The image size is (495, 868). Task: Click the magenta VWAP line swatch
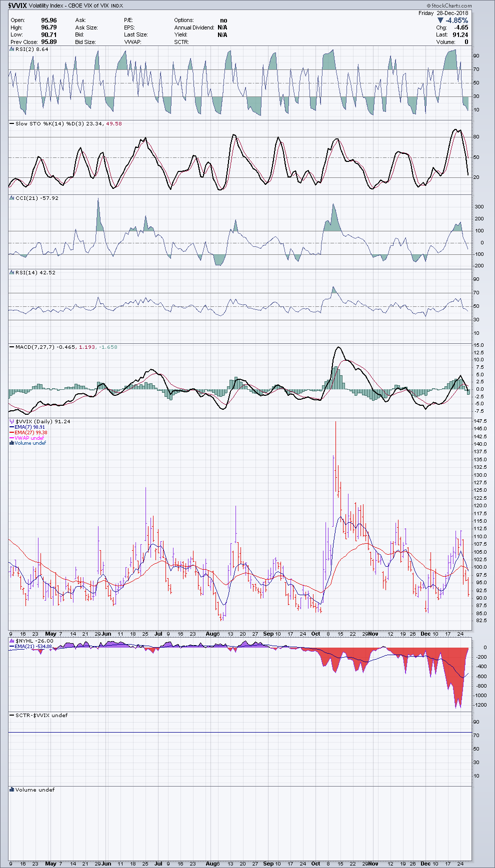pyautogui.click(x=12, y=438)
